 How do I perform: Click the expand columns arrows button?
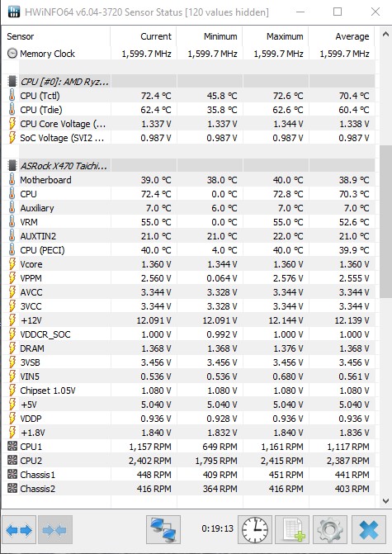19,529
